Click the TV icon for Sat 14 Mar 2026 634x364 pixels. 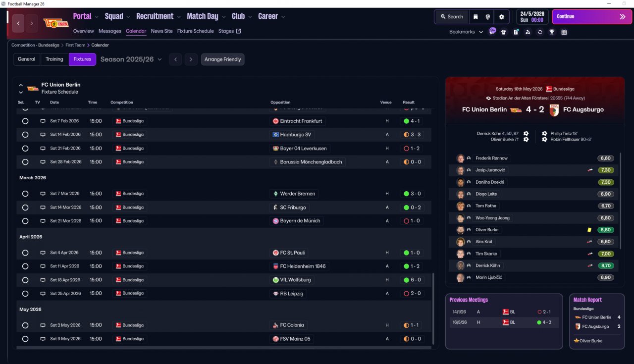coord(43,208)
